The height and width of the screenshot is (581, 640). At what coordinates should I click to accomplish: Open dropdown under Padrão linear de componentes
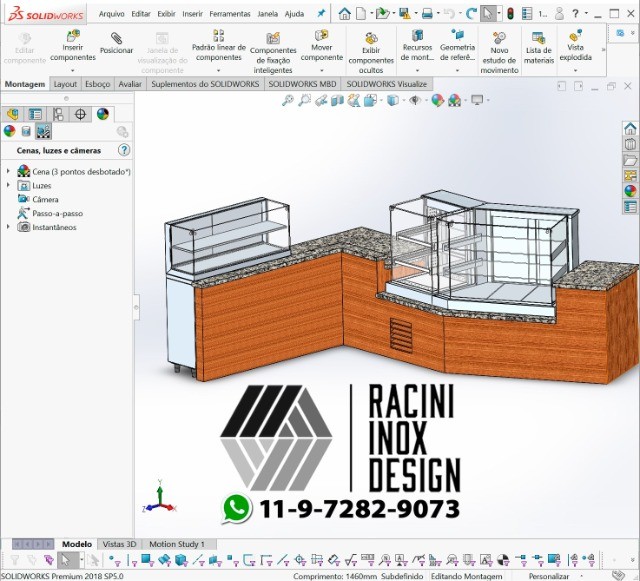point(219,70)
